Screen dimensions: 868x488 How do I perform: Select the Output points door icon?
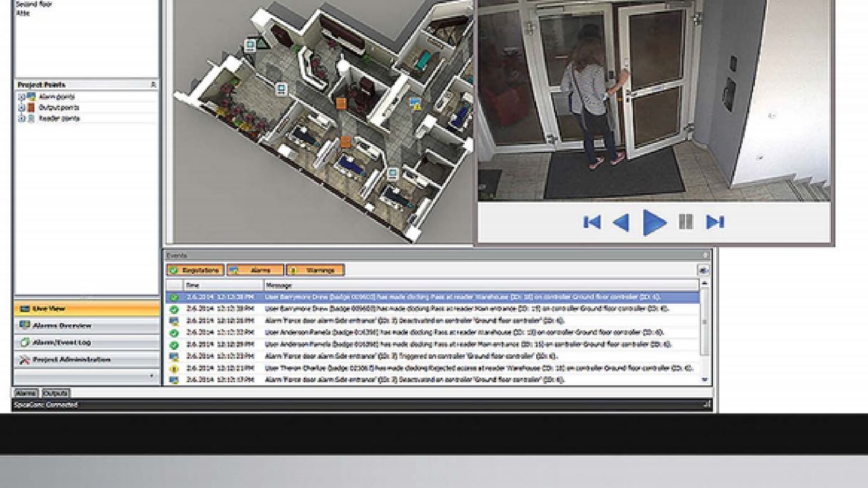click(31, 107)
